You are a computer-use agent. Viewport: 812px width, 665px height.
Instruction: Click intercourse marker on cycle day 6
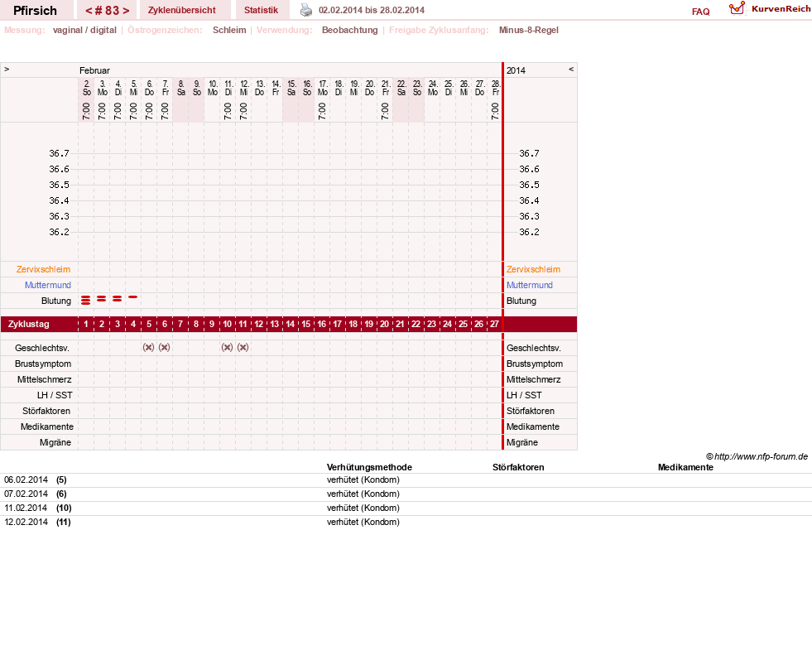164,347
